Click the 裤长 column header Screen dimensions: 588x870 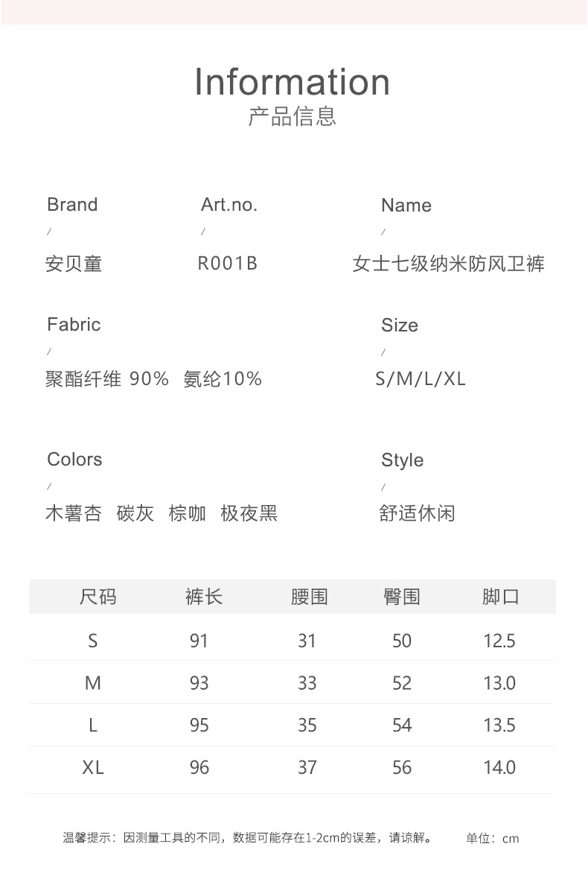click(x=203, y=597)
